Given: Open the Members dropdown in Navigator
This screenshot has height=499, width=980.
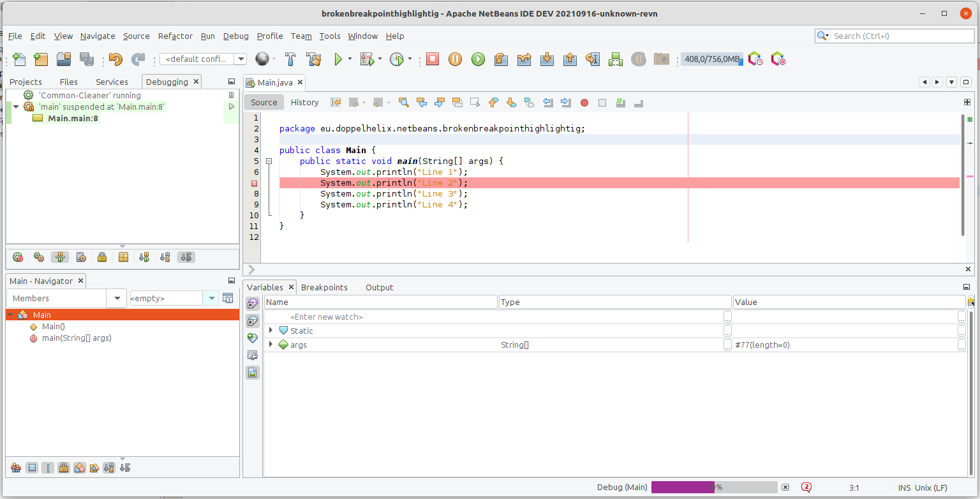Looking at the screenshot, I should (x=116, y=298).
